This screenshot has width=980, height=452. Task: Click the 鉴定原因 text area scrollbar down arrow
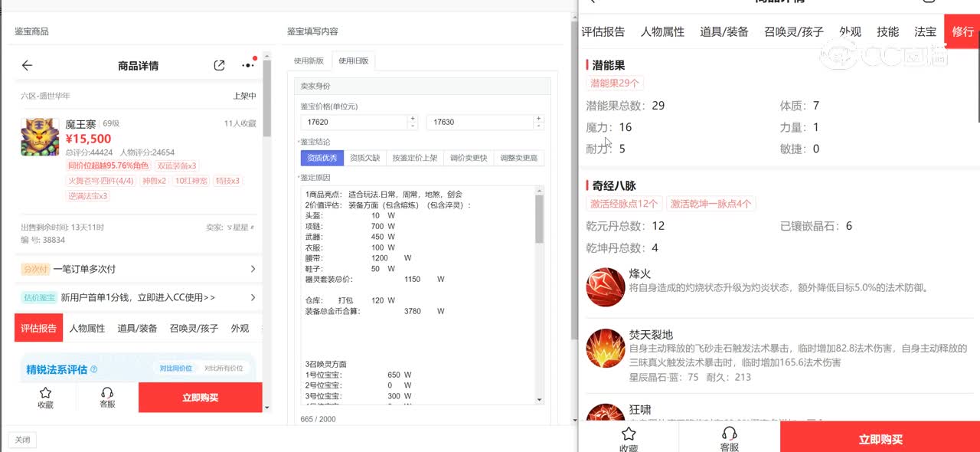[x=540, y=400]
